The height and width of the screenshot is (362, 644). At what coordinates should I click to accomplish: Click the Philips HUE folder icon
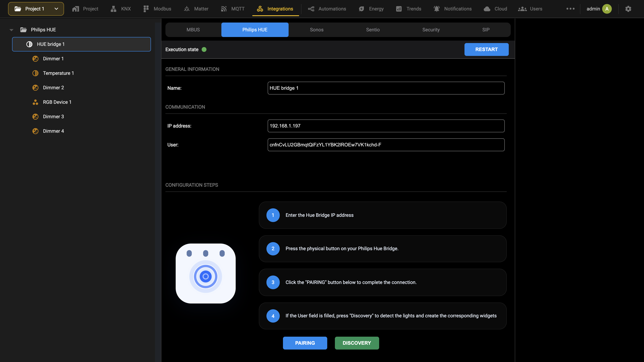24,30
